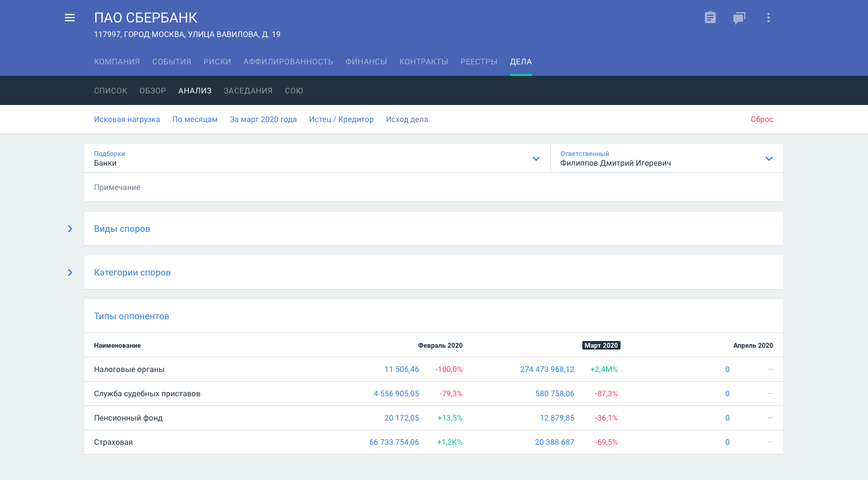Screen dimensions: 868x480
Task: Click the За март 2020 года link
Action: click(x=263, y=120)
